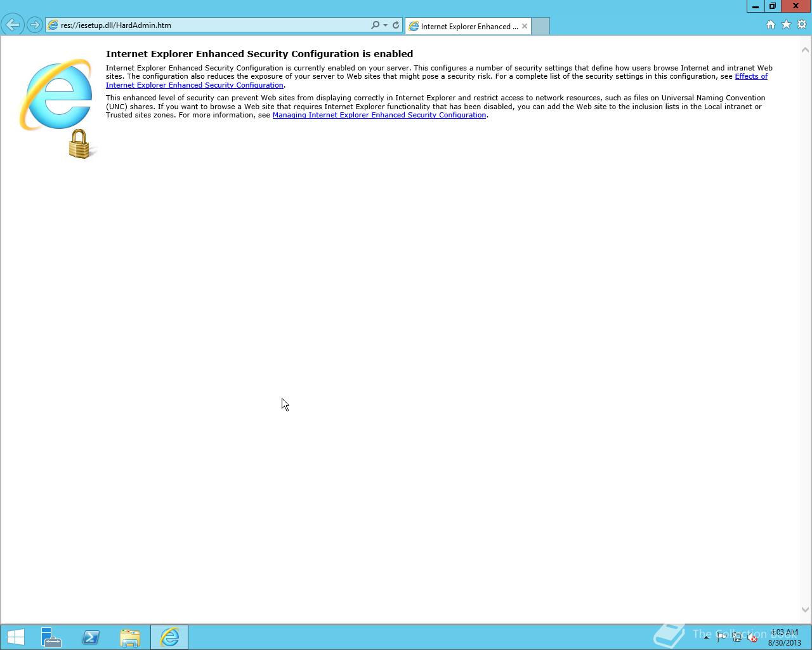Click the network status tray icon
The height and width of the screenshot is (650, 812).
[x=737, y=637]
